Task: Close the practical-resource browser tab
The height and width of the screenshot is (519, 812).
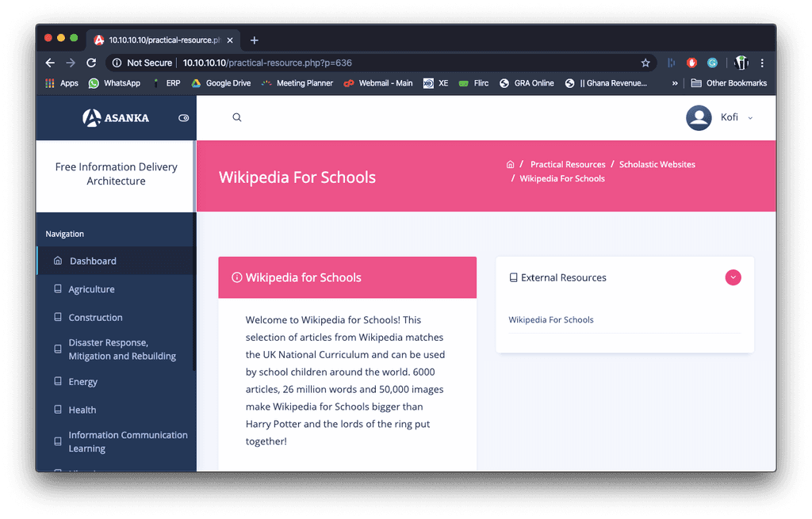Action: [x=230, y=40]
